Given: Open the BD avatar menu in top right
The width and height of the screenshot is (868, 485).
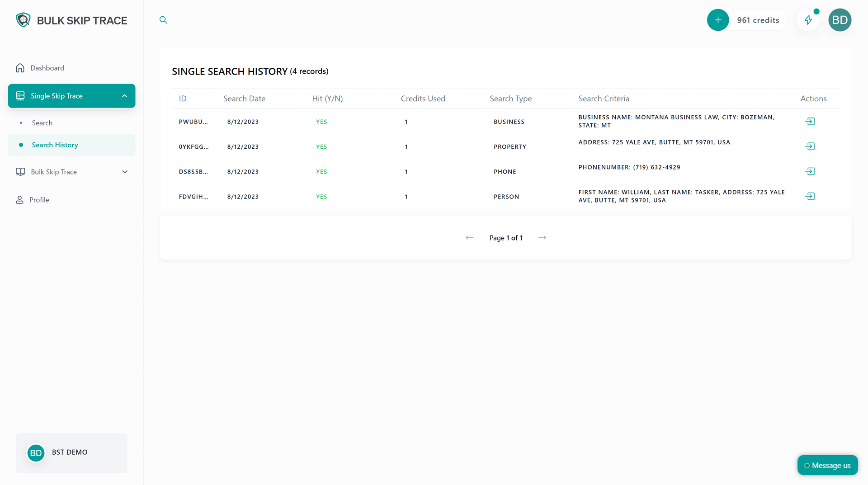Looking at the screenshot, I should tap(840, 20).
